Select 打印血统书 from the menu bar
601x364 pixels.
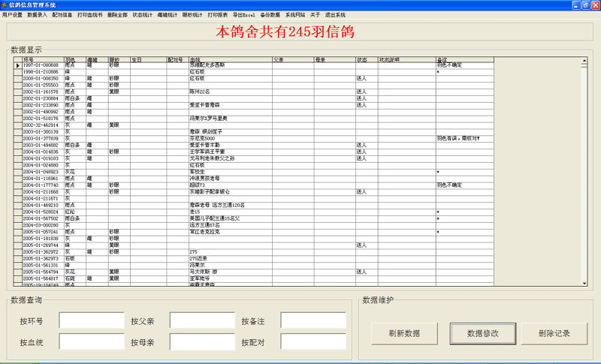pyautogui.click(x=89, y=15)
